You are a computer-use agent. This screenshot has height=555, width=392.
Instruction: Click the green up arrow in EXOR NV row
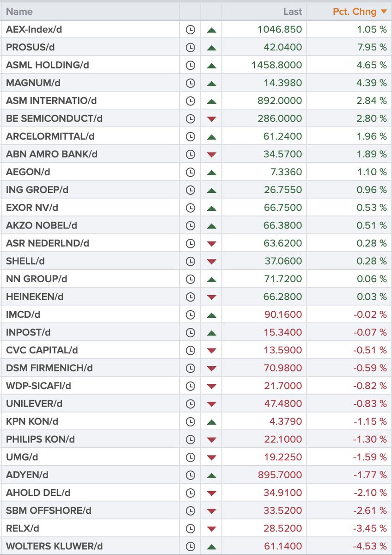click(x=212, y=208)
